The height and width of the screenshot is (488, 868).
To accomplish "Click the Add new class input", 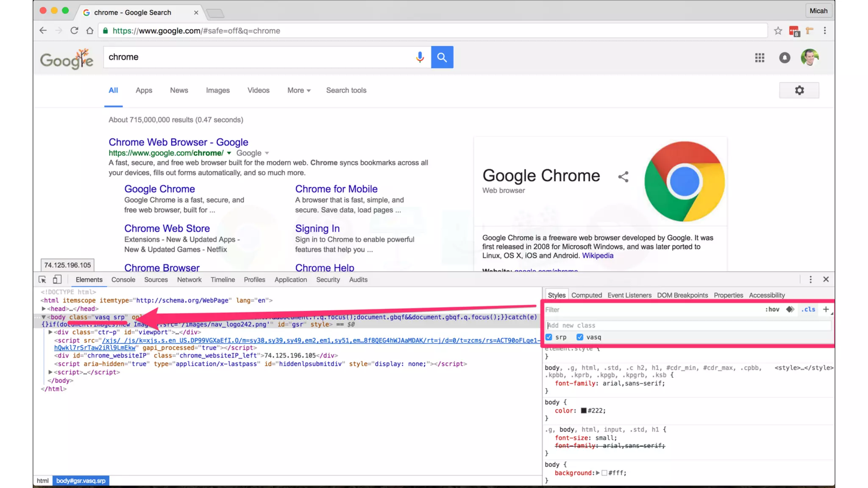I will pyautogui.click(x=687, y=325).
